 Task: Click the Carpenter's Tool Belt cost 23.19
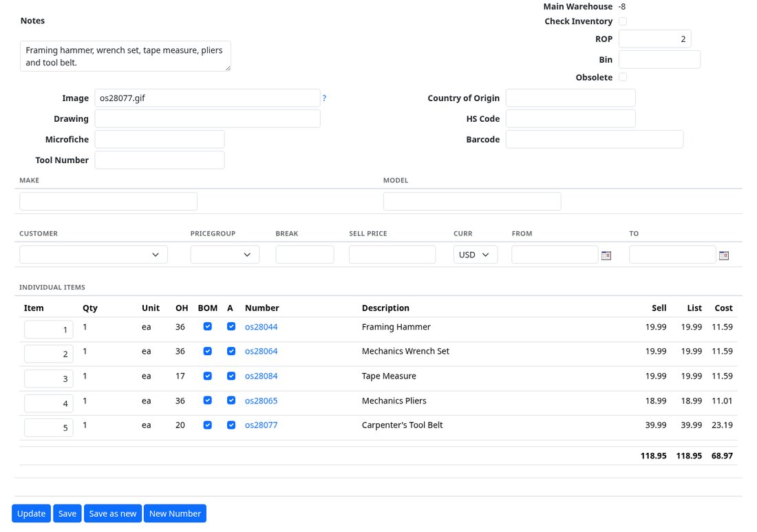[x=722, y=425]
